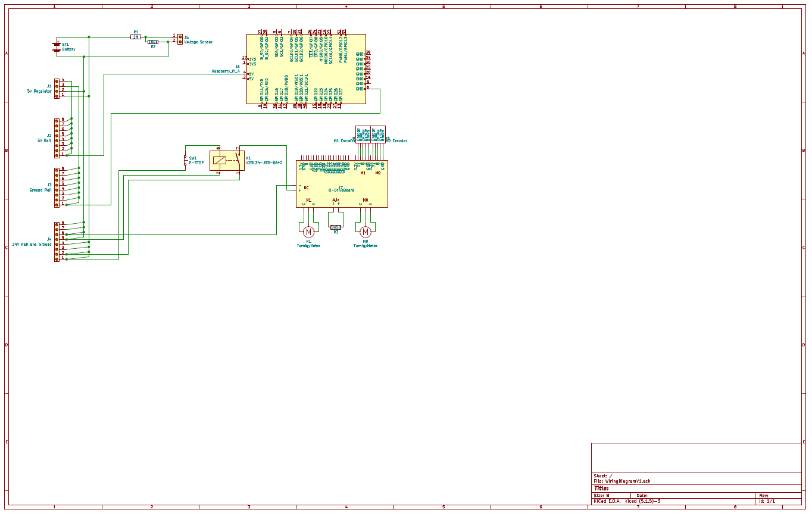
Task: Select the BT1 battery symbol
Action: (57, 46)
